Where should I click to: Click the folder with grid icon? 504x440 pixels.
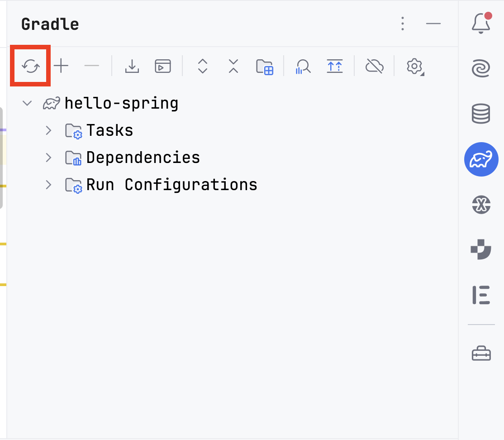(x=265, y=67)
